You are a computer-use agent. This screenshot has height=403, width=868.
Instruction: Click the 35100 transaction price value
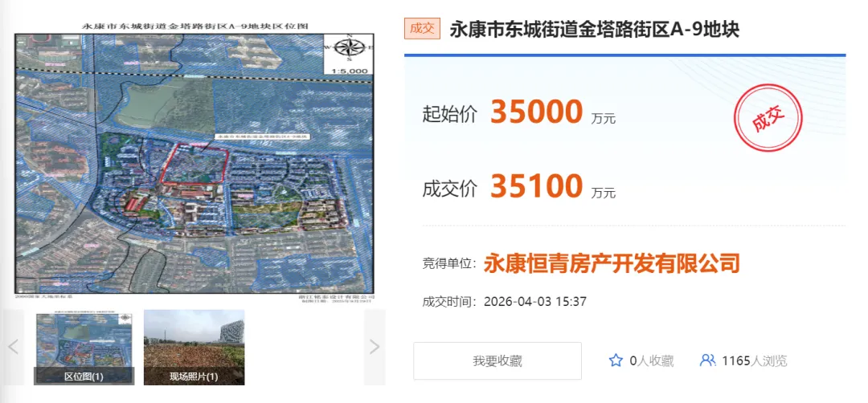(x=536, y=186)
